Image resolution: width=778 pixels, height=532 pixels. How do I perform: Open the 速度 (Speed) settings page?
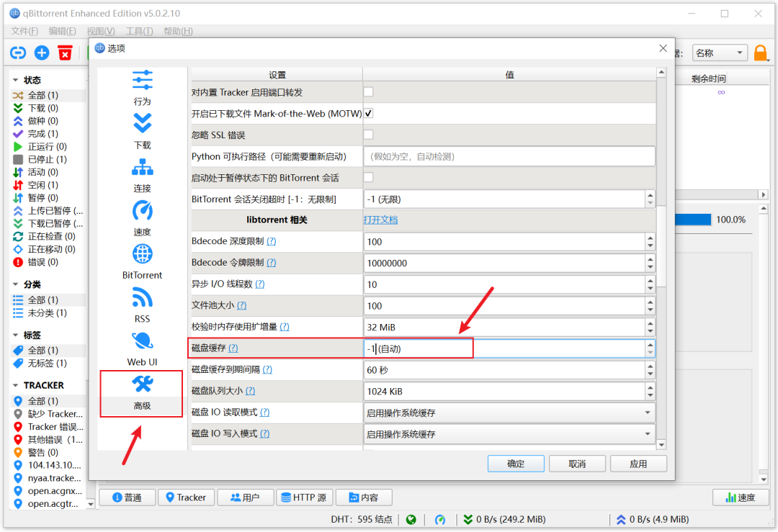pyautogui.click(x=142, y=219)
